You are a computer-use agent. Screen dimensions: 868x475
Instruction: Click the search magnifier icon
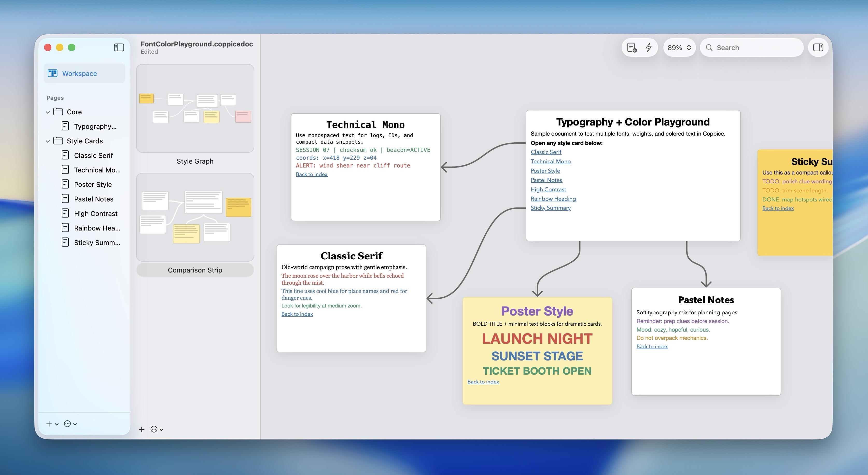709,47
